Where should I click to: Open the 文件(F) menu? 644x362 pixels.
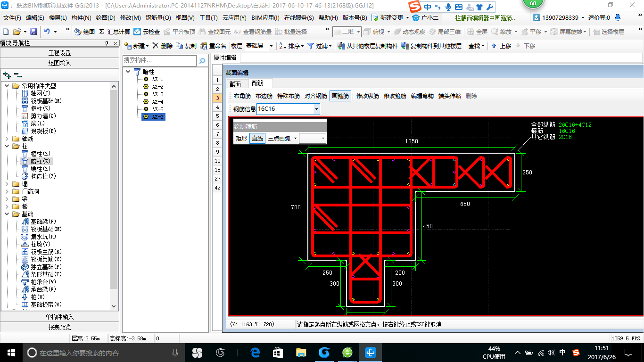tap(12, 18)
